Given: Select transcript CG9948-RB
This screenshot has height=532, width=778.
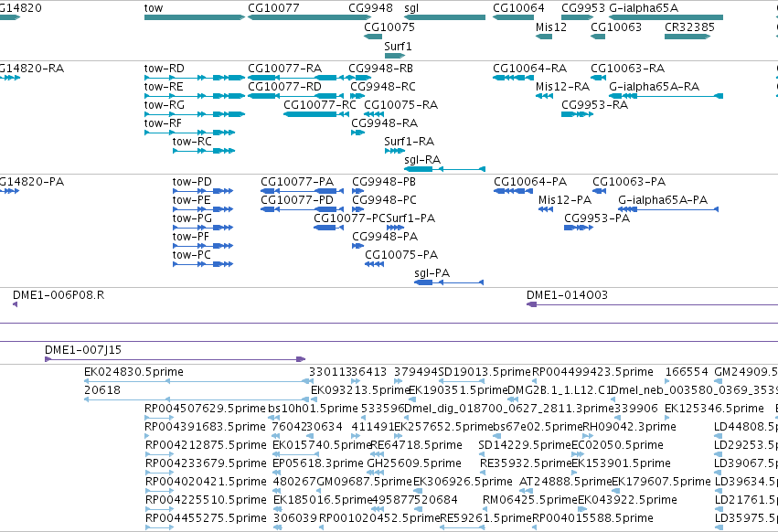Looking at the screenshot, I should 359,78.
